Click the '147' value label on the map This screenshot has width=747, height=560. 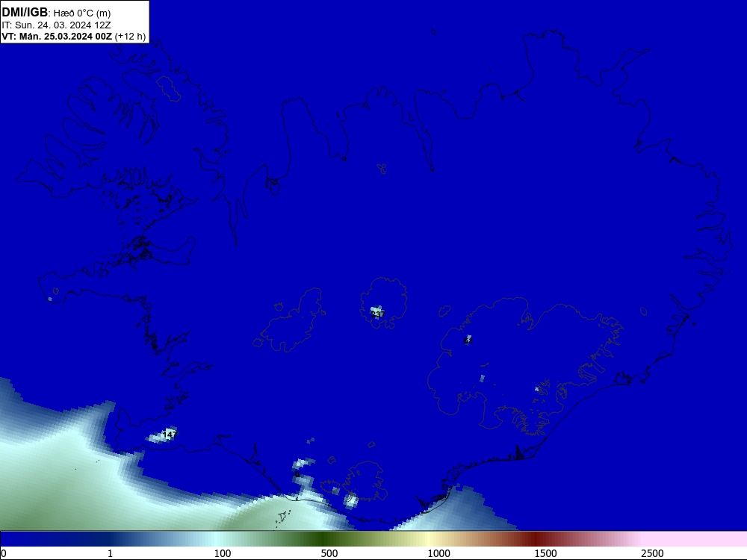[x=170, y=435]
